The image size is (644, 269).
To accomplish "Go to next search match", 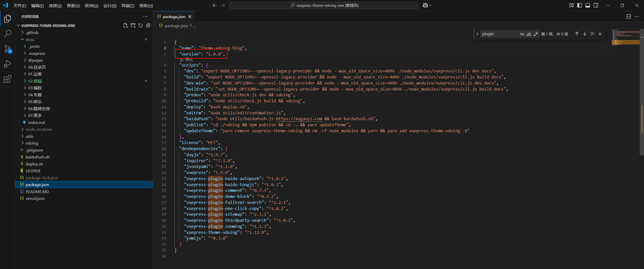I will point(585,34).
